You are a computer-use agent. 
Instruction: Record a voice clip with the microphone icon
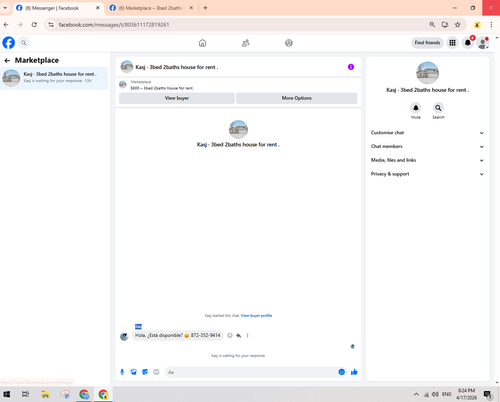coord(122,372)
